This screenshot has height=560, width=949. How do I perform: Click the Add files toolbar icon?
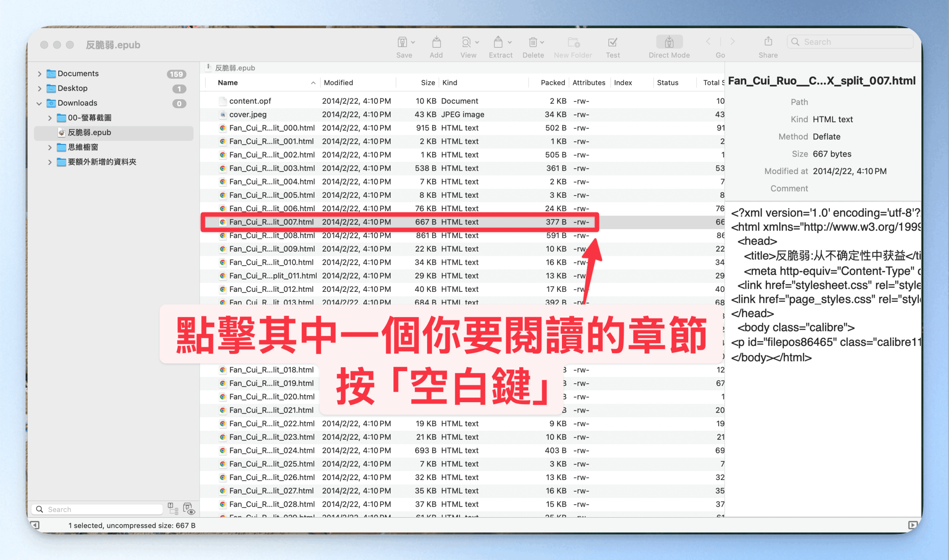pyautogui.click(x=436, y=42)
